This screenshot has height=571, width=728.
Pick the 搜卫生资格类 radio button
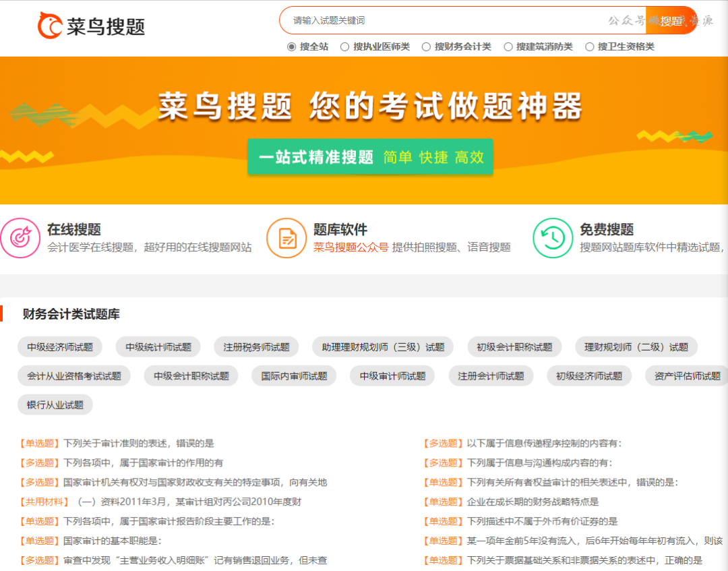(x=590, y=47)
